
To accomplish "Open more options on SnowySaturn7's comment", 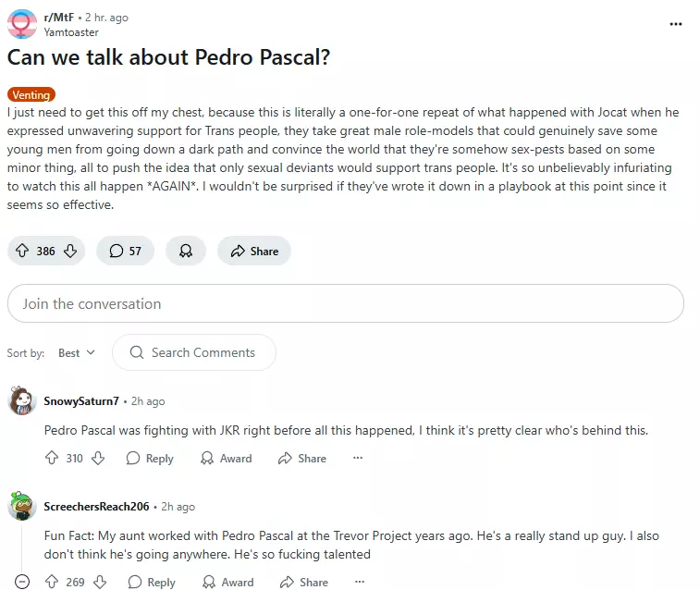I will click(x=358, y=458).
